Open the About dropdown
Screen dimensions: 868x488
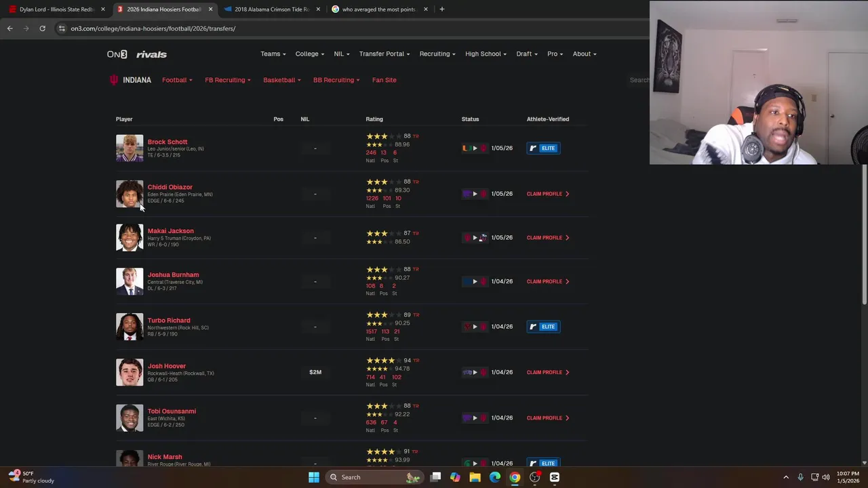584,54
